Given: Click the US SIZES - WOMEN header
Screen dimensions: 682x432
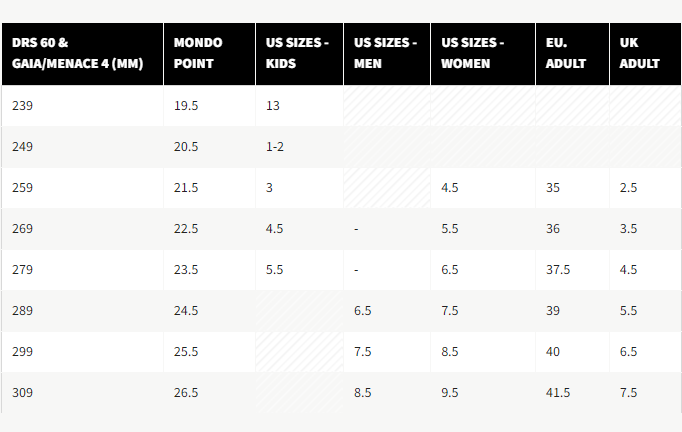Looking at the screenshot, I should pyautogui.click(x=473, y=53).
